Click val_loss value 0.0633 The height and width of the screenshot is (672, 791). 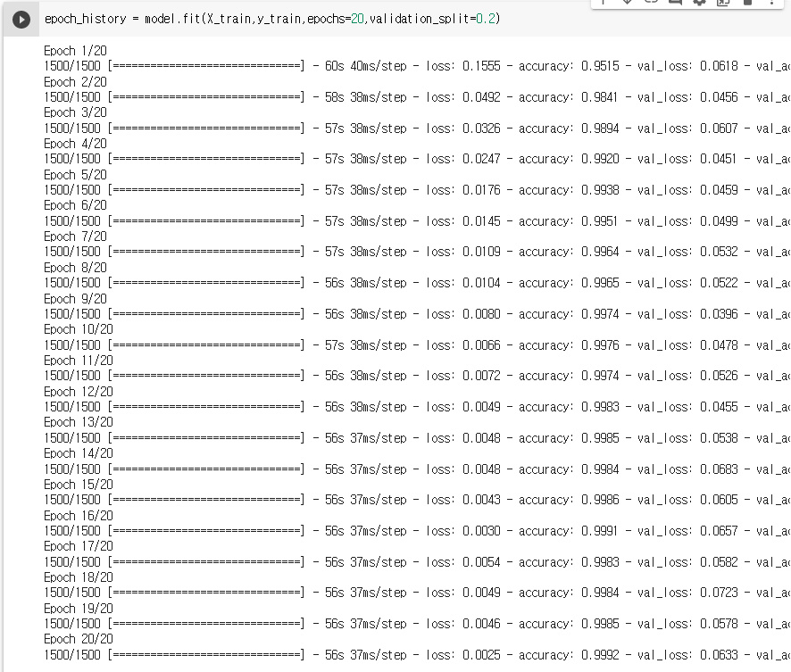coord(719,655)
